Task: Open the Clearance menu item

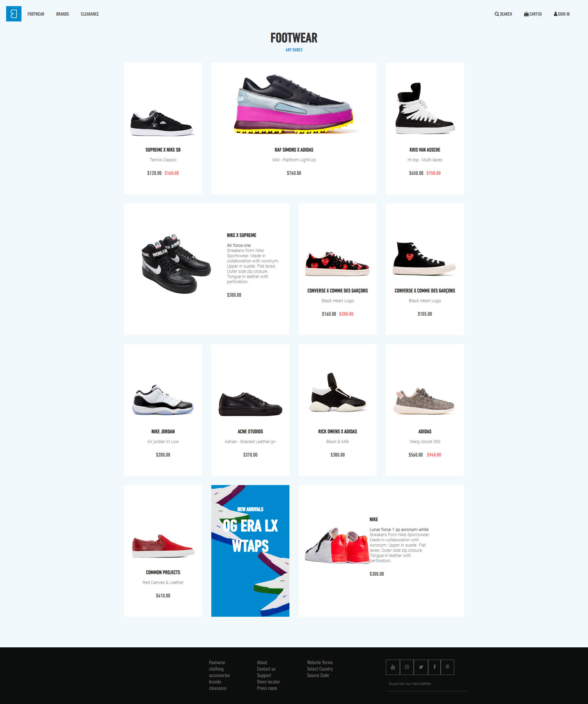Action: [90, 14]
